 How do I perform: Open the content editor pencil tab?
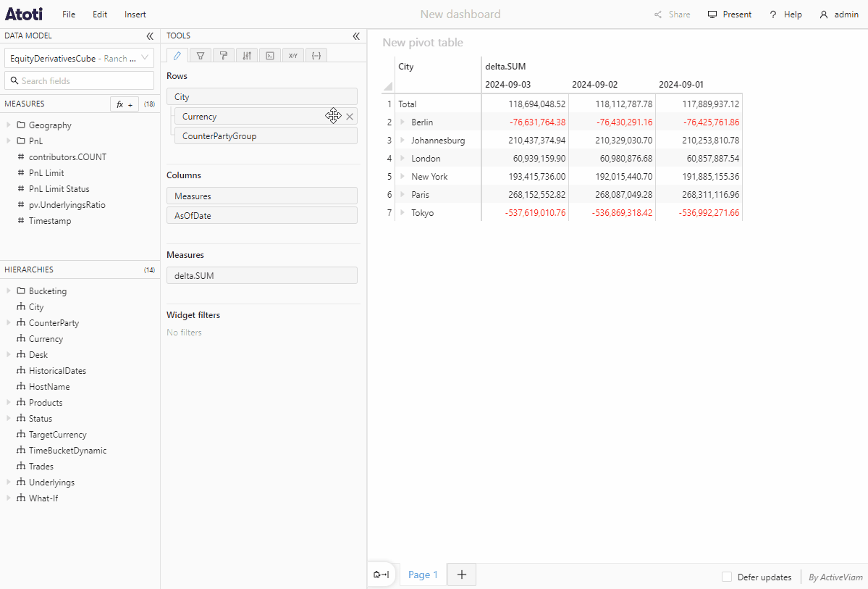point(177,55)
